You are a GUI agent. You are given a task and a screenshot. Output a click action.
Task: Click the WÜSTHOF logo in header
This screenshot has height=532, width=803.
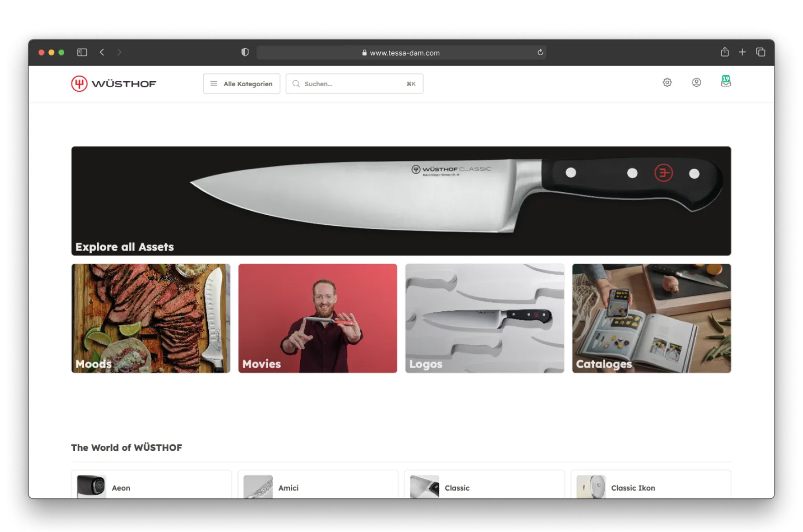[x=114, y=84]
